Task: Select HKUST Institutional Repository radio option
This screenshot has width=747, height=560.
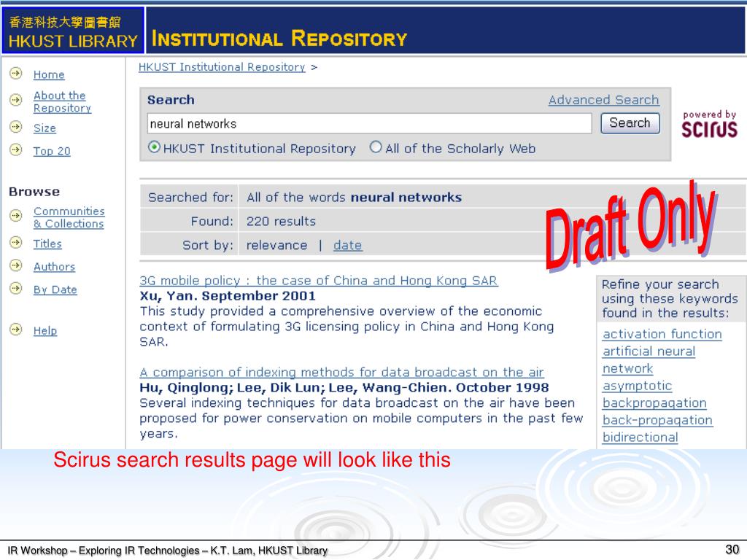Action: click(x=154, y=147)
